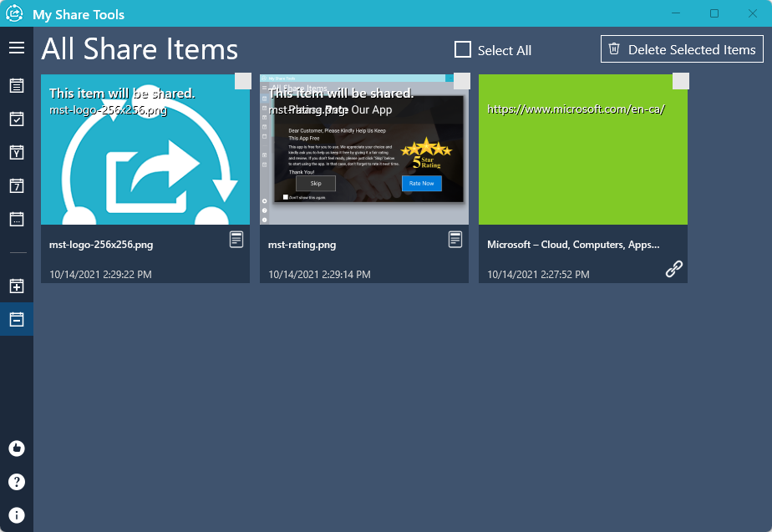The height and width of the screenshot is (532, 772).
Task: Maximize the My Share Tools window
Action: click(x=714, y=13)
